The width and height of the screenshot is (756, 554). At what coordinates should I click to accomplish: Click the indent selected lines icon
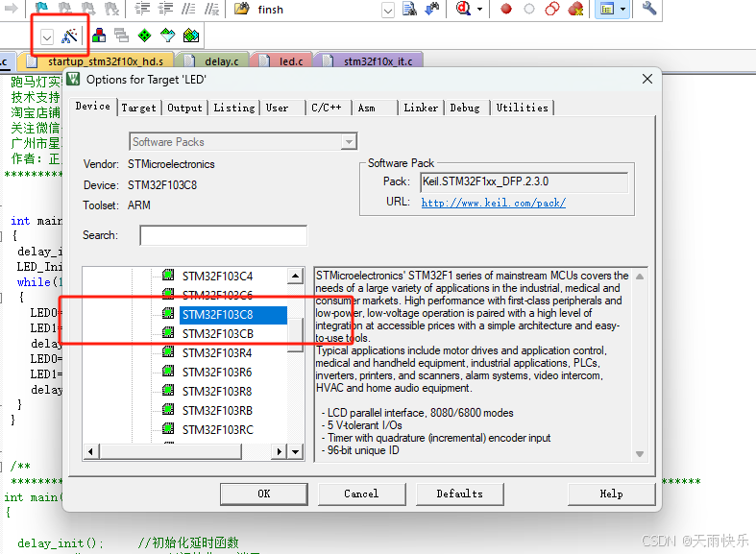coord(142,9)
